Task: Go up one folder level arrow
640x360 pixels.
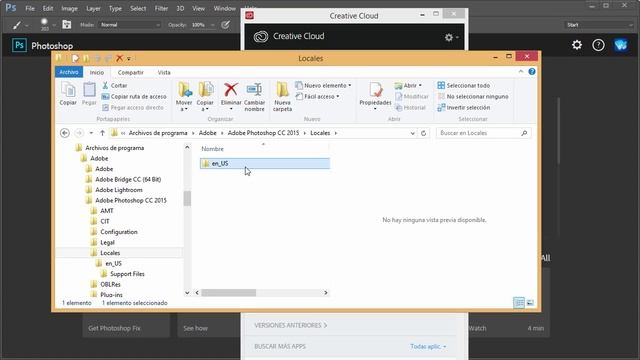Action: pyautogui.click(x=102, y=133)
